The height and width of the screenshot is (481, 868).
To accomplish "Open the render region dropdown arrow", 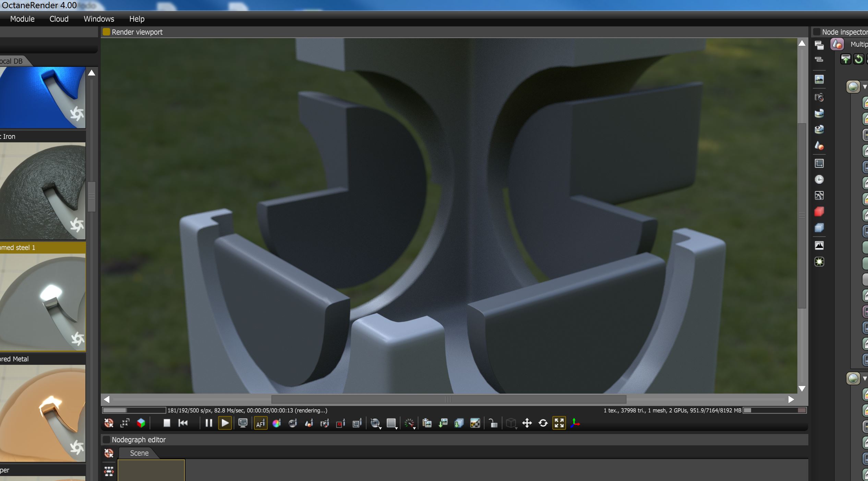I will point(396,428).
